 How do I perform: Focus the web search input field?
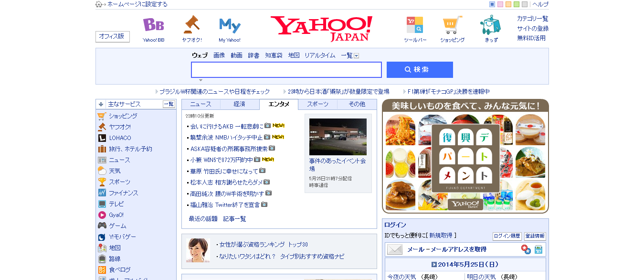click(x=286, y=70)
